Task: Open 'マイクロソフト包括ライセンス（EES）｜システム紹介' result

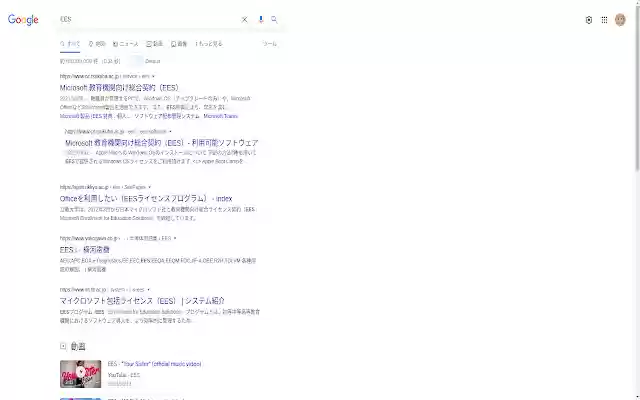Action: click(142, 301)
